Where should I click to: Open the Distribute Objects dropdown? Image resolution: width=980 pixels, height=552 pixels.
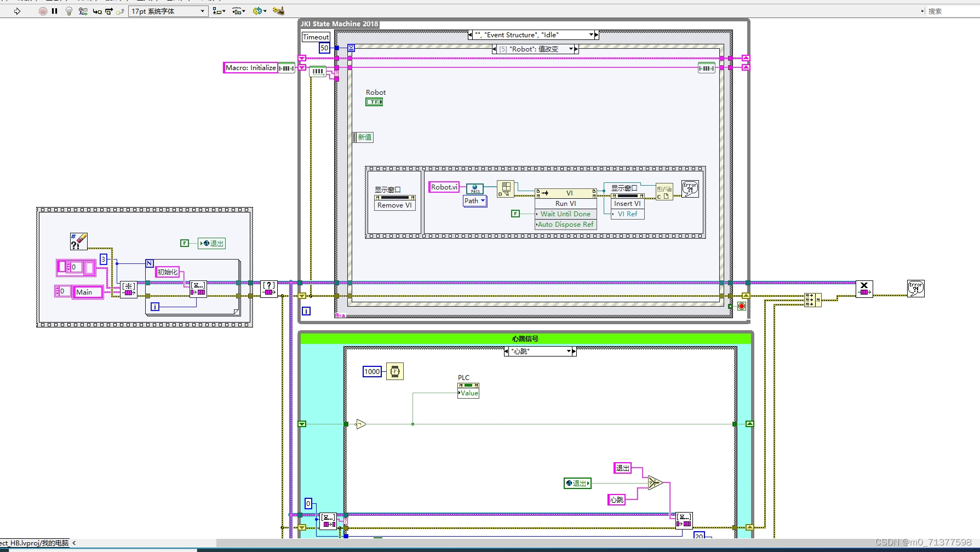coord(238,11)
